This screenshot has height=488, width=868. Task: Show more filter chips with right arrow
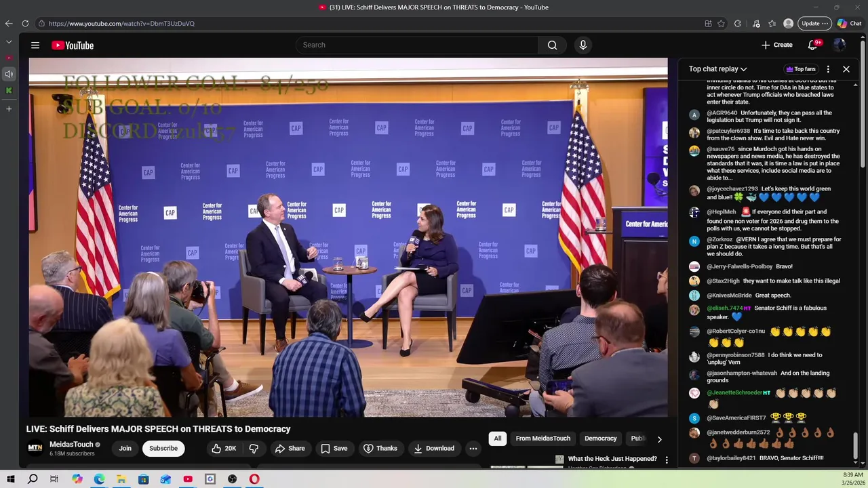click(659, 439)
